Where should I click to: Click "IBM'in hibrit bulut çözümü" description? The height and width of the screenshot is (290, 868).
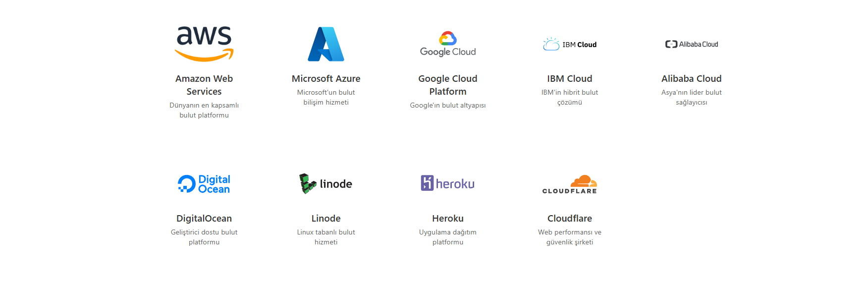point(570,97)
